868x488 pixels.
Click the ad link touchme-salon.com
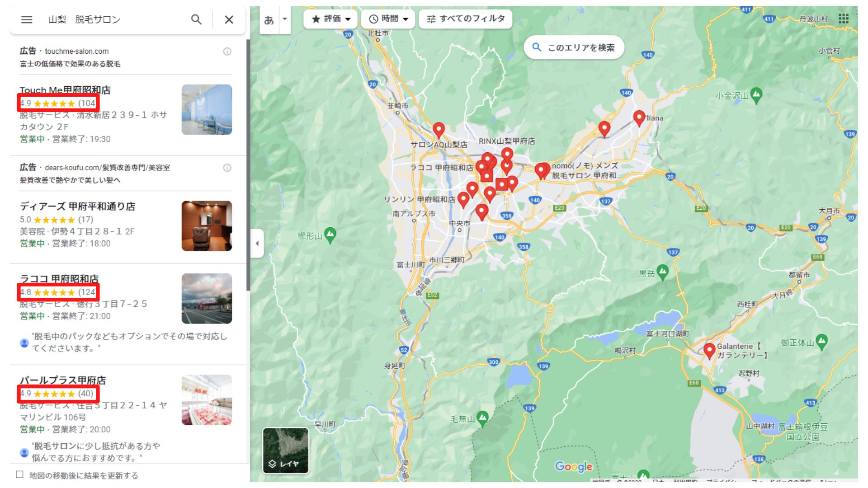coord(76,52)
